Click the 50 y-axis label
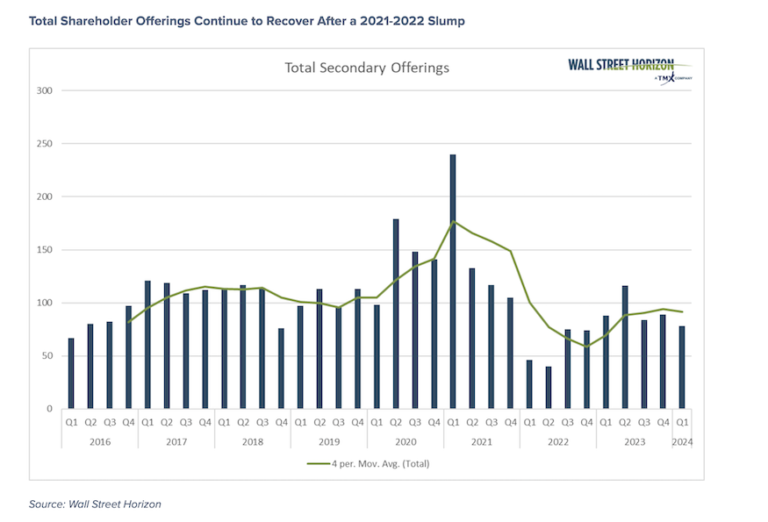The height and width of the screenshot is (522, 768). pyautogui.click(x=47, y=356)
